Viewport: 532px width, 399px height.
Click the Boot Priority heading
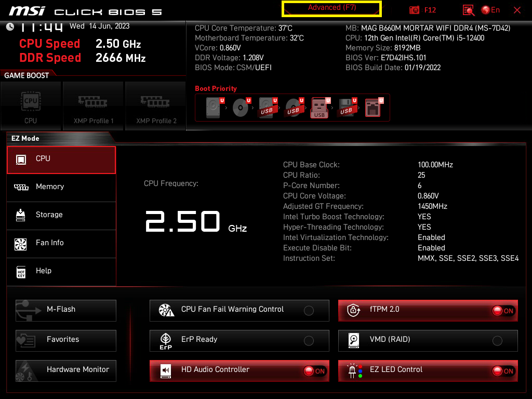pos(216,88)
